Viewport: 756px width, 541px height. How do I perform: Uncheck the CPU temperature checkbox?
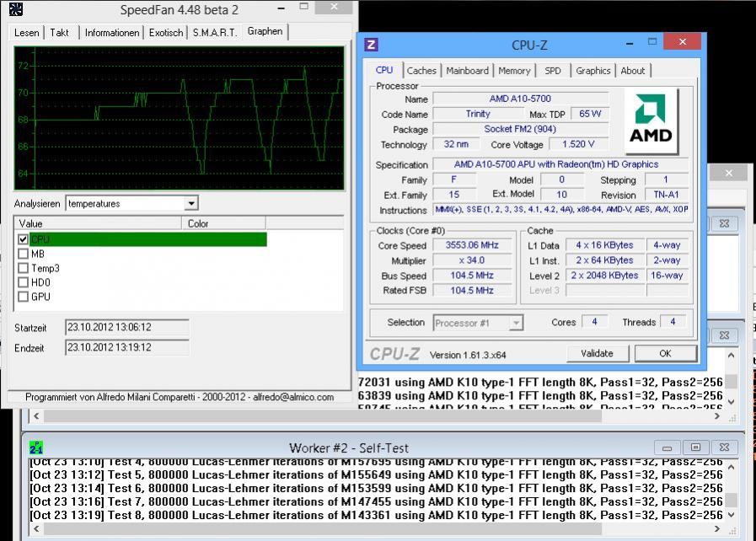(x=23, y=239)
